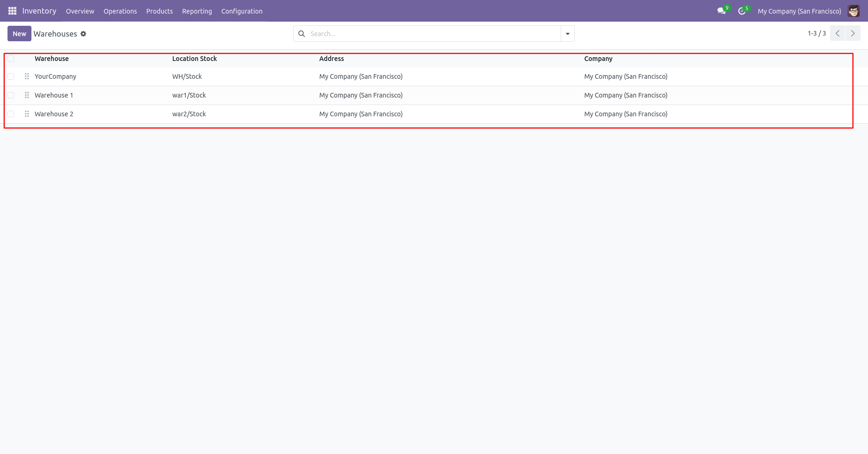Click the 1-3 / 3 pager counter
The height and width of the screenshot is (454, 868).
(817, 33)
